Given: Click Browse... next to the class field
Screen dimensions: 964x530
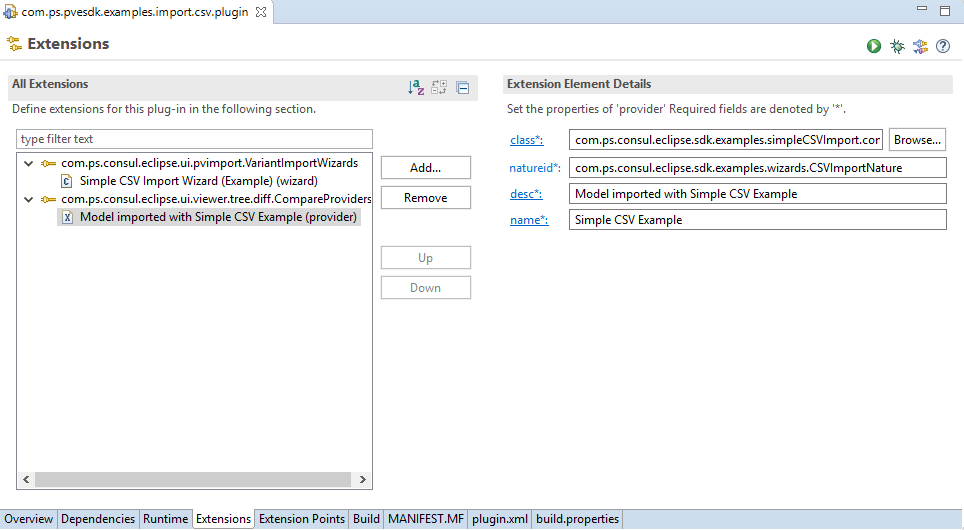Looking at the screenshot, I should coord(917,140).
